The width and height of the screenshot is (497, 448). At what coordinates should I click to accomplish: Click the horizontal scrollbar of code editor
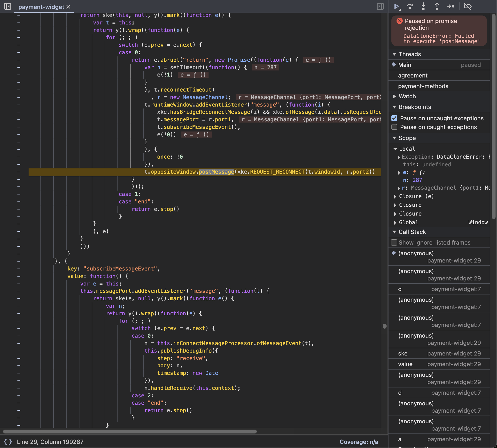coord(130,432)
